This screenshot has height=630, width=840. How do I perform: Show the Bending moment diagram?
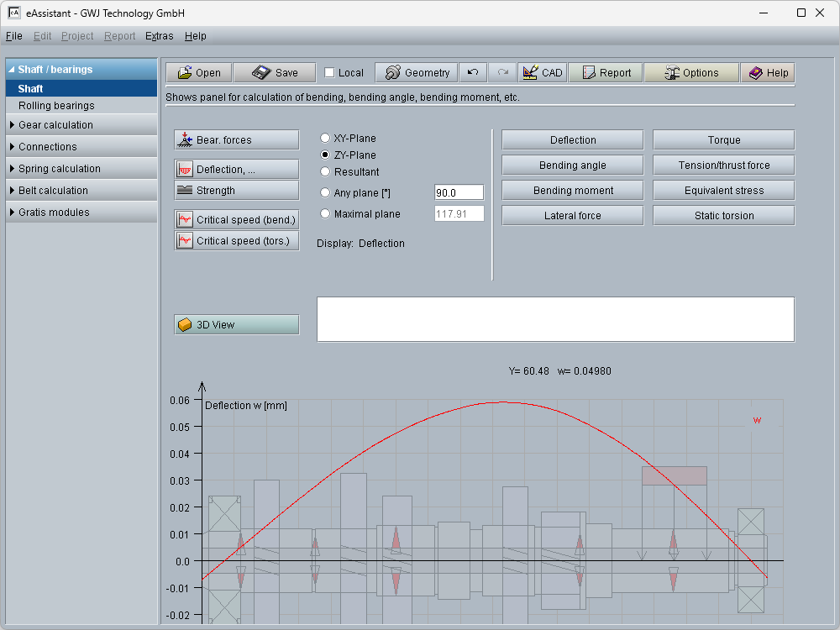point(573,191)
